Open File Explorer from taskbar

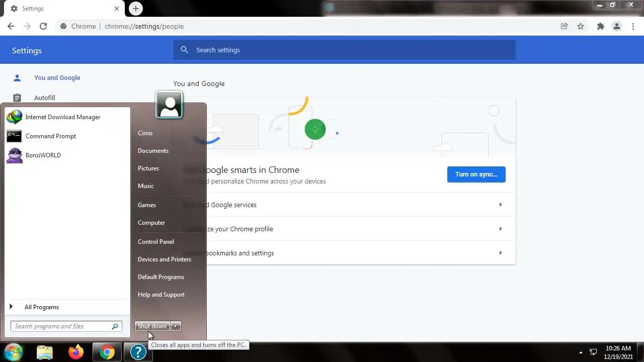pos(45,352)
